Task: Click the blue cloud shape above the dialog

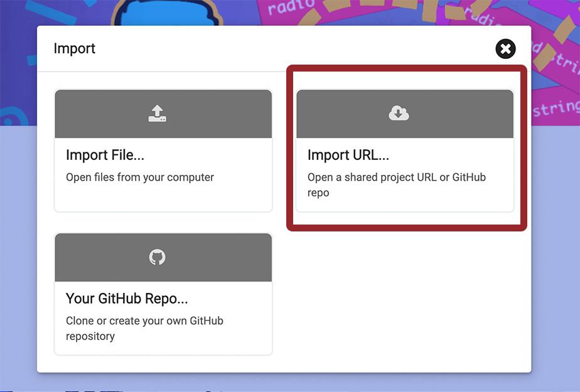Action: tap(166, 13)
